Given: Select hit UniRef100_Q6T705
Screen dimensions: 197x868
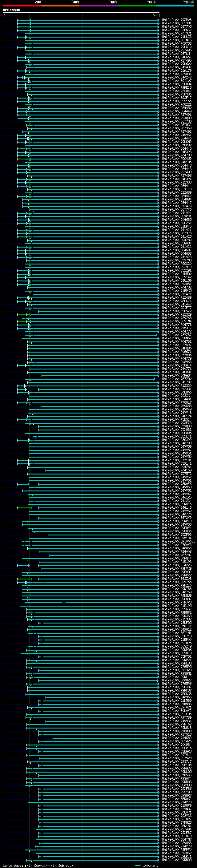Looking at the screenshot, I should point(177,26).
